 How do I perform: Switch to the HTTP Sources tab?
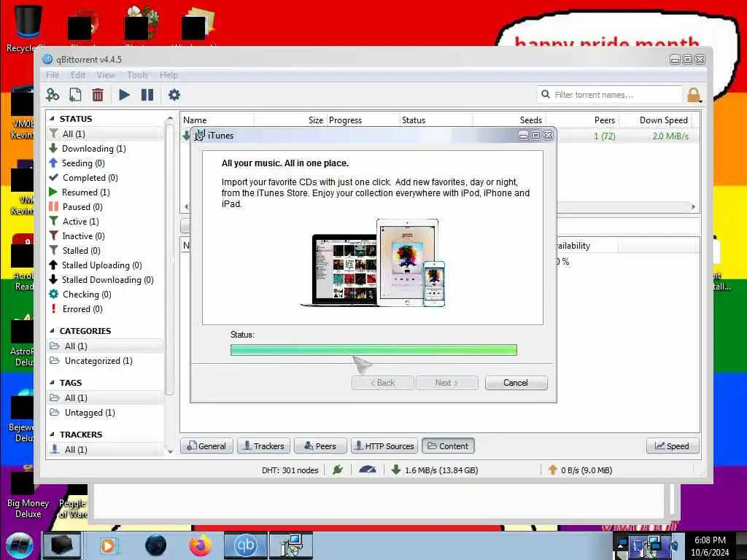tap(384, 446)
